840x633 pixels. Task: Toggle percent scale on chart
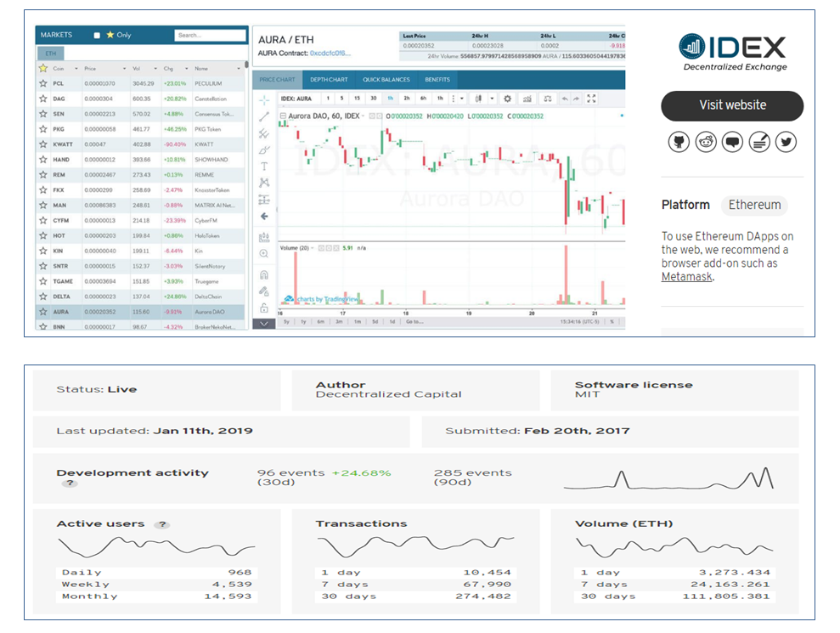pos(612,321)
